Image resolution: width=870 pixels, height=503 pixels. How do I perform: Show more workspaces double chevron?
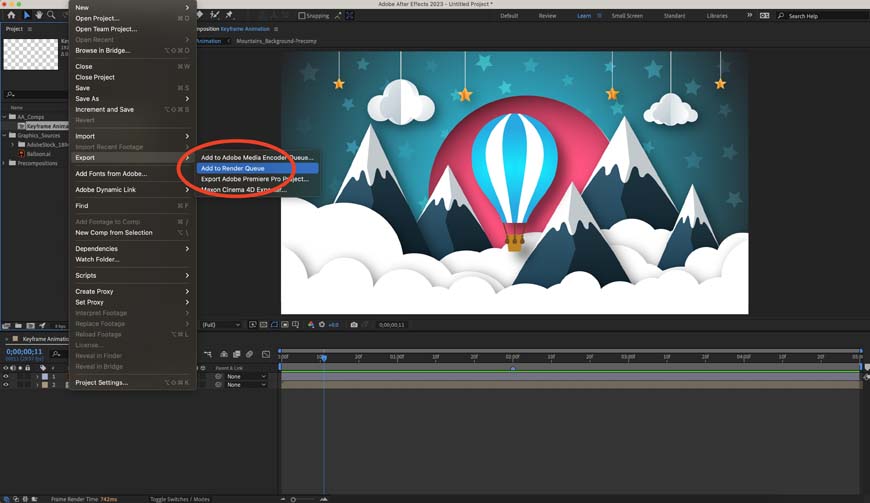coord(750,16)
